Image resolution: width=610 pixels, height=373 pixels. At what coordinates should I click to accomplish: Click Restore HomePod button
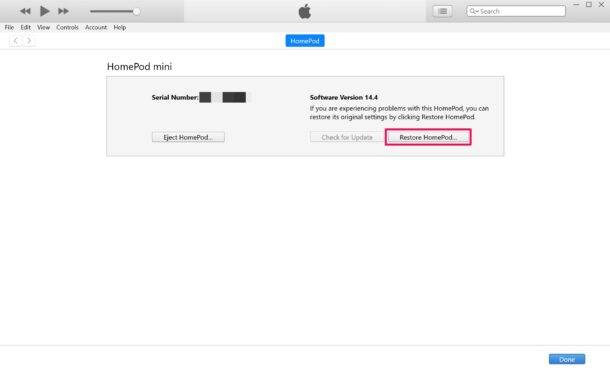[x=428, y=137]
